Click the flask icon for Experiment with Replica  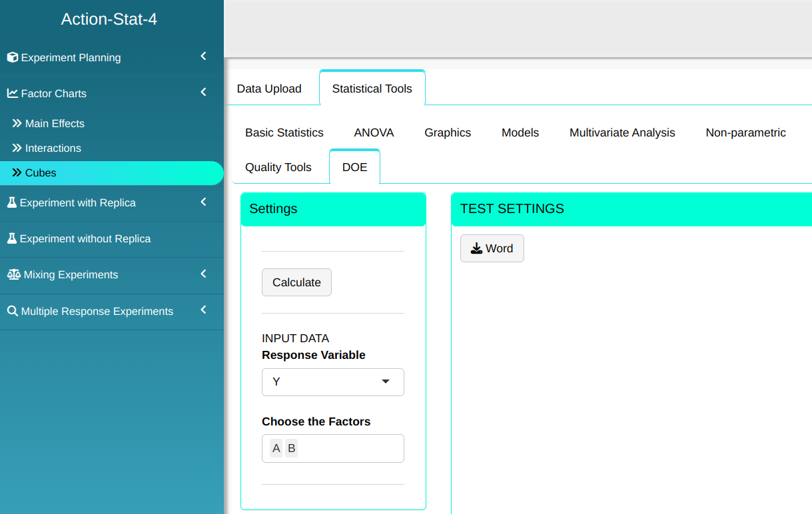coord(12,202)
